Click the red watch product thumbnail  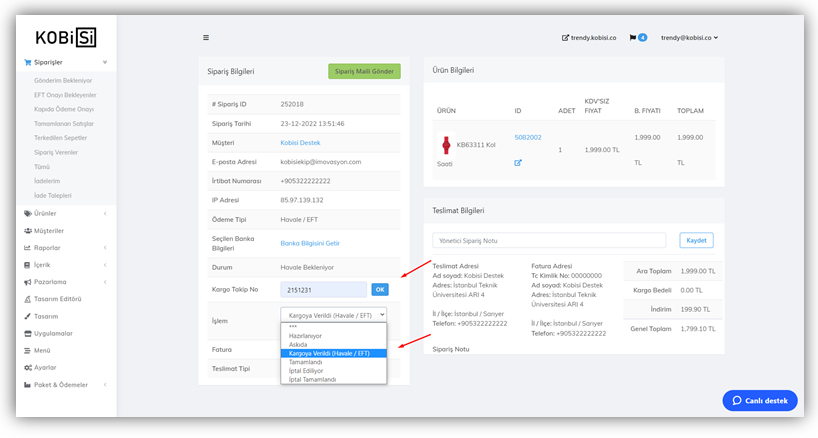pos(446,145)
